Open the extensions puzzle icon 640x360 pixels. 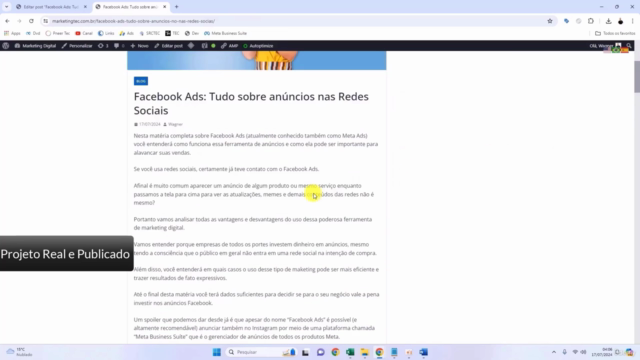coord(591,21)
